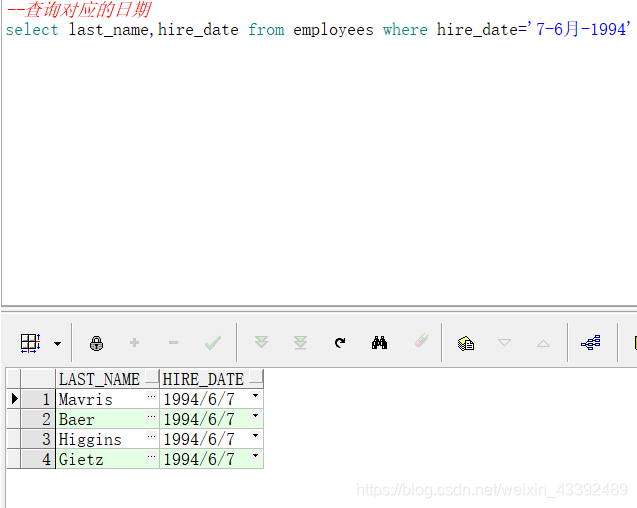Click the 'select' keyword in the SQL editor
The height and width of the screenshot is (508, 637).
(x=32, y=30)
